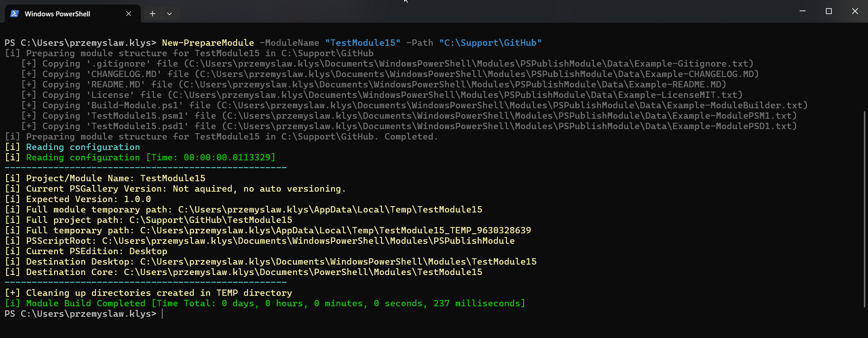Close the Windows PowerShell tab
Screen dimensions: 868x338
click(129, 14)
